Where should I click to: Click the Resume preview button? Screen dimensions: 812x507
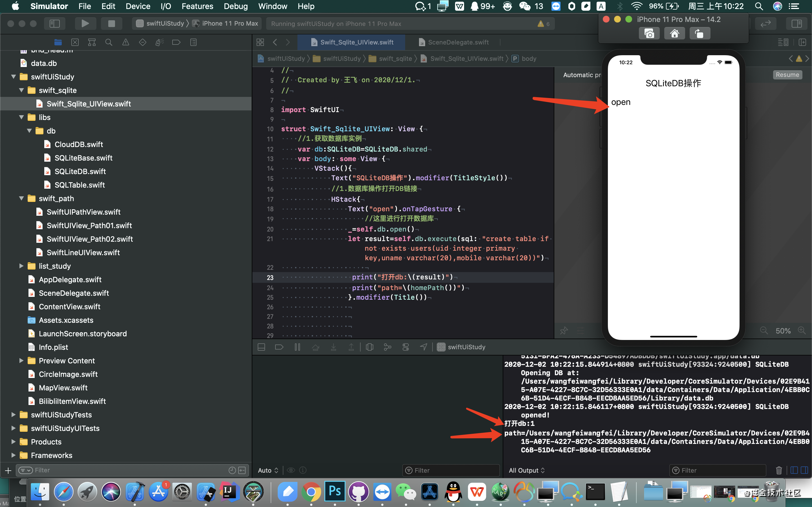(787, 75)
